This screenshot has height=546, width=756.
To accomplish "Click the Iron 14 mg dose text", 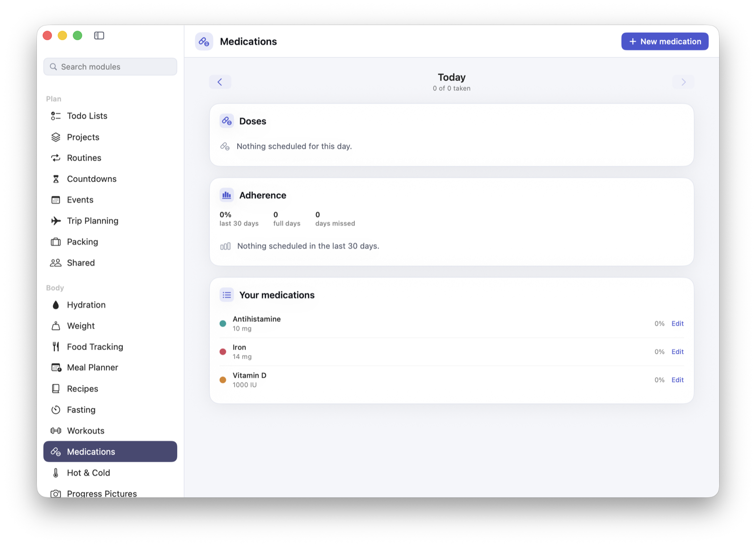I will (242, 357).
